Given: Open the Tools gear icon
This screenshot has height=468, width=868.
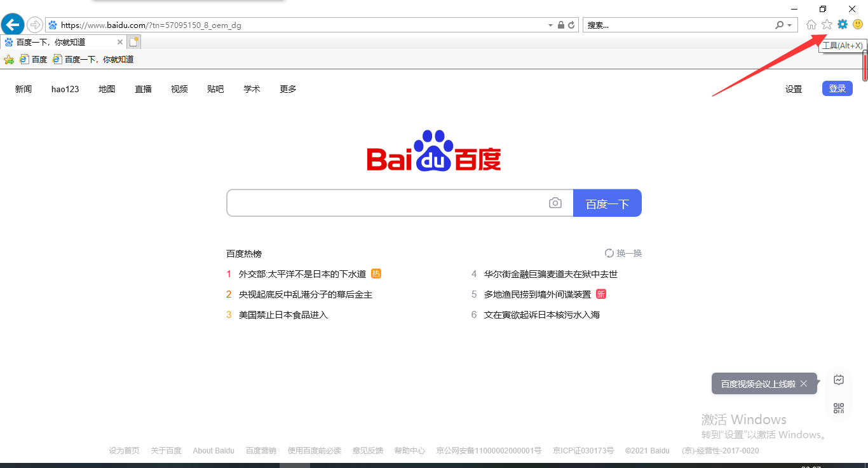Looking at the screenshot, I should pos(843,24).
